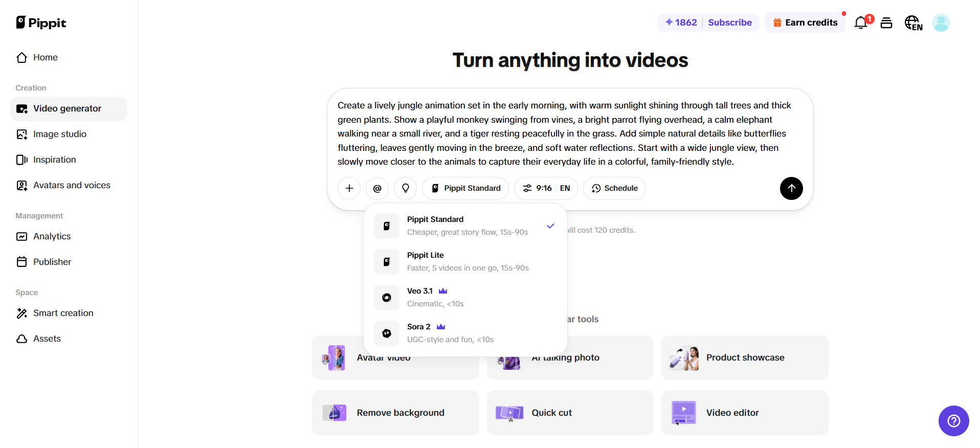Open Product showcase tool
980x448 pixels.
745,357
